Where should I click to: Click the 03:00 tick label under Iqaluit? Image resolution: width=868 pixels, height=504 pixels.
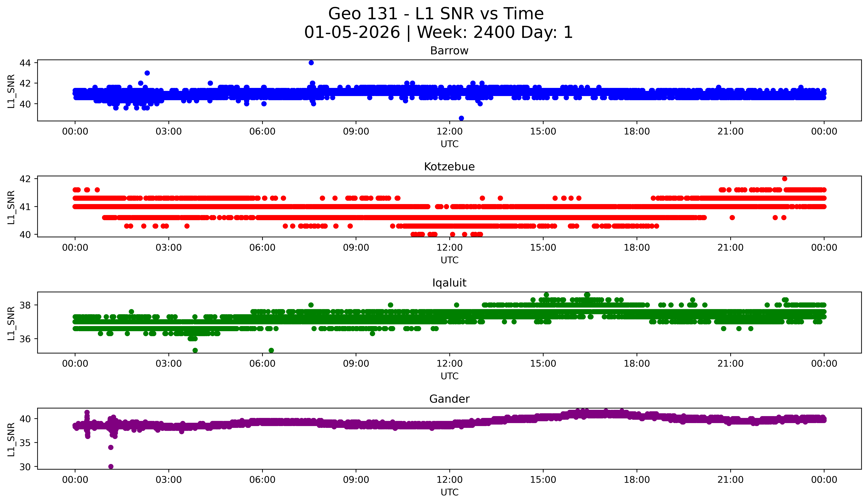(168, 364)
